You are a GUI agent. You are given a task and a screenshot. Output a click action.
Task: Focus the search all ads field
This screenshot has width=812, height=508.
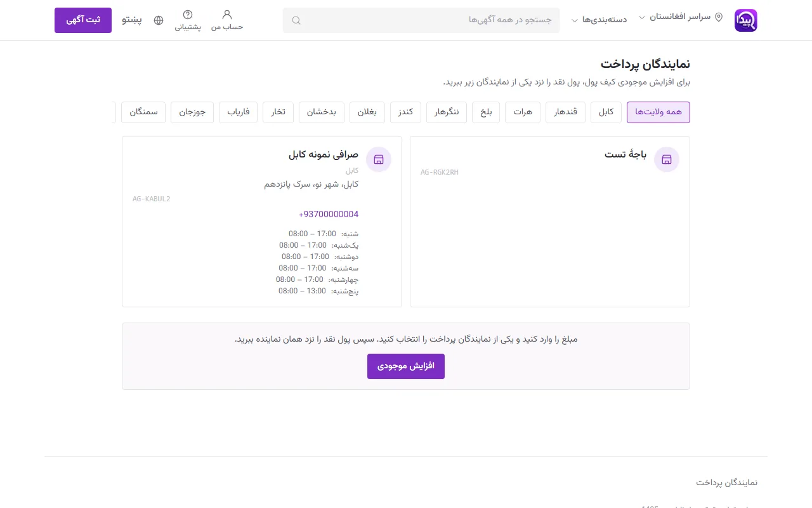coord(421,20)
